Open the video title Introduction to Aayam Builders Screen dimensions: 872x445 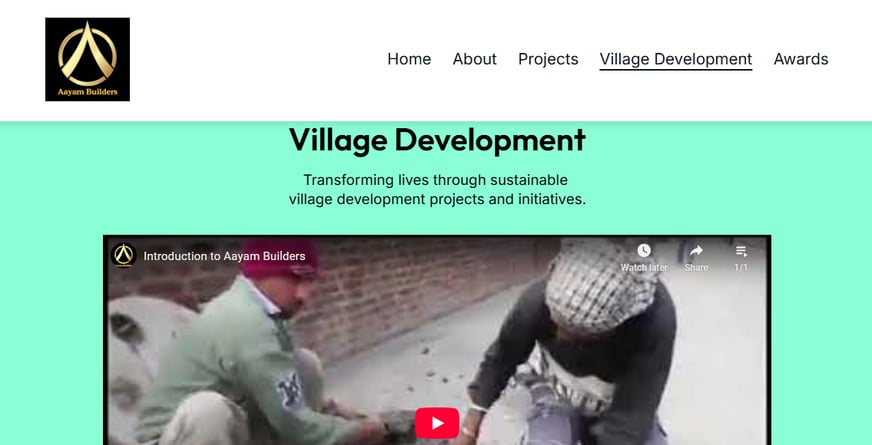coord(224,256)
